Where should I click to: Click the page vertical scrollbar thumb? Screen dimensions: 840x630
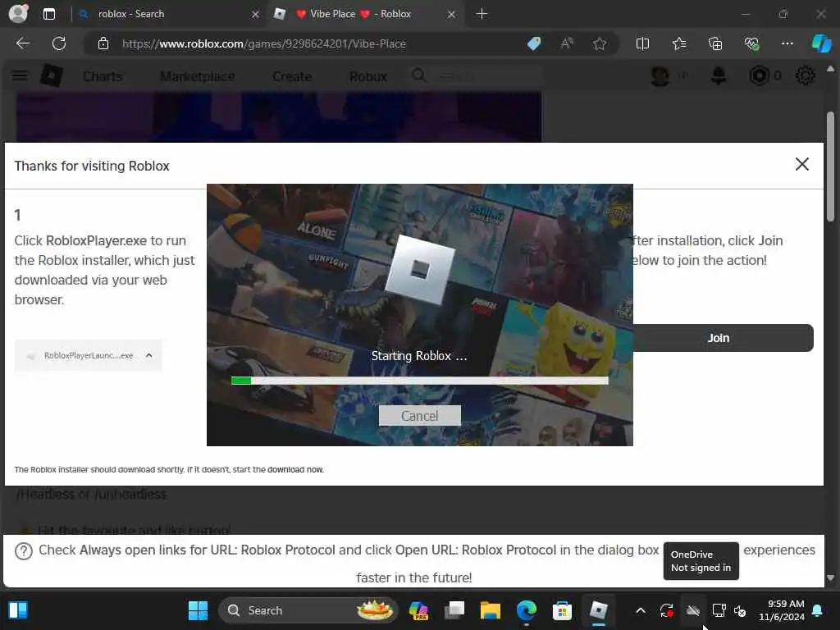[830, 166]
